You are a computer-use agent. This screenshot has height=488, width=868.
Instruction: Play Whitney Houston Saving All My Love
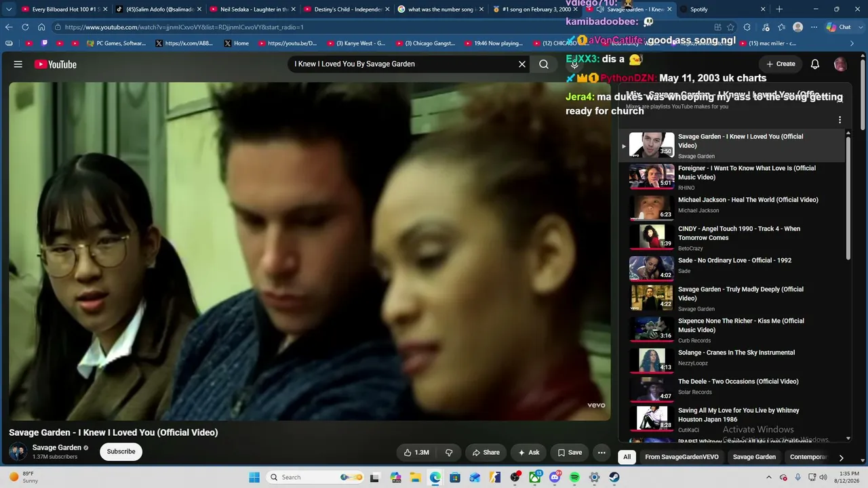[x=732, y=420]
